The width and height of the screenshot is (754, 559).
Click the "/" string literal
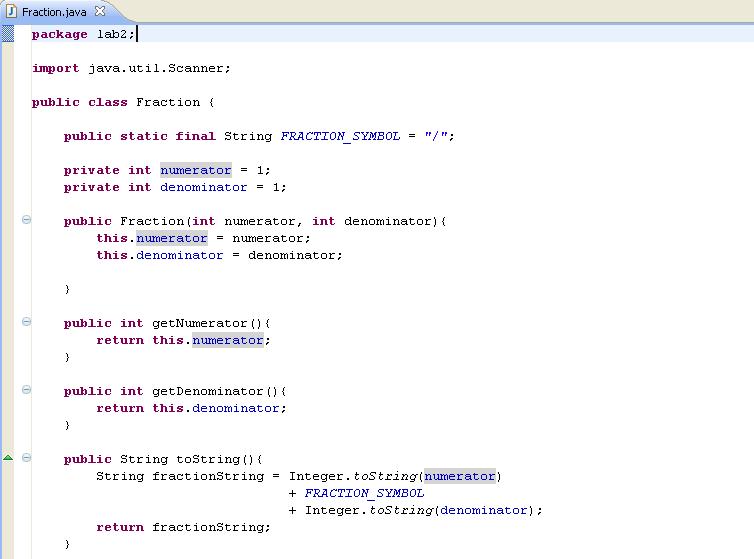[436, 136]
